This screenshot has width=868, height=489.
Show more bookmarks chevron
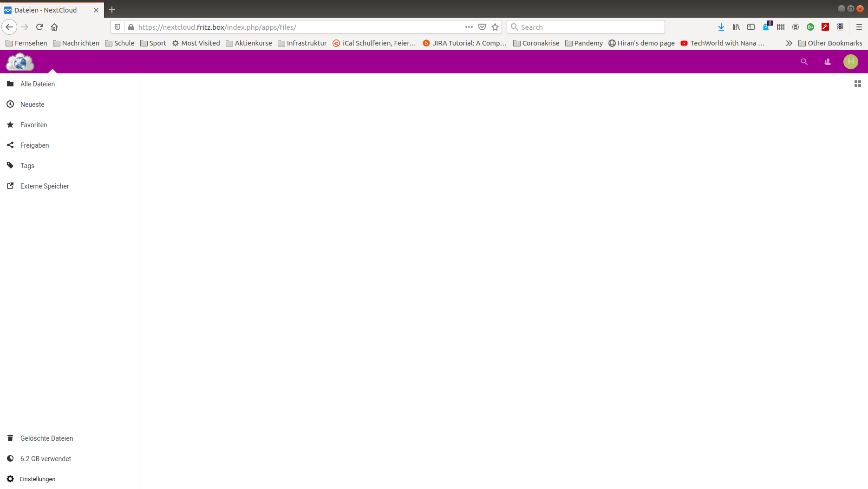(x=789, y=43)
